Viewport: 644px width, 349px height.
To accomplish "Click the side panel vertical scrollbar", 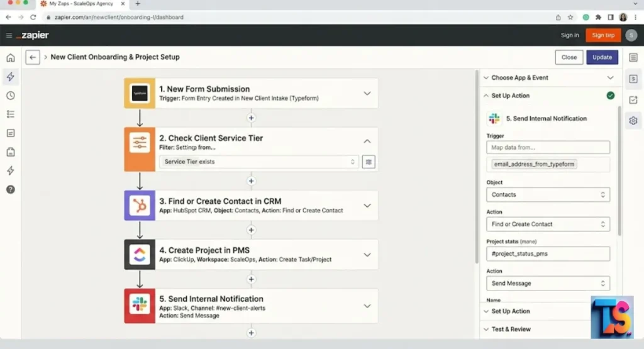I will pyautogui.click(x=619, y=172).
